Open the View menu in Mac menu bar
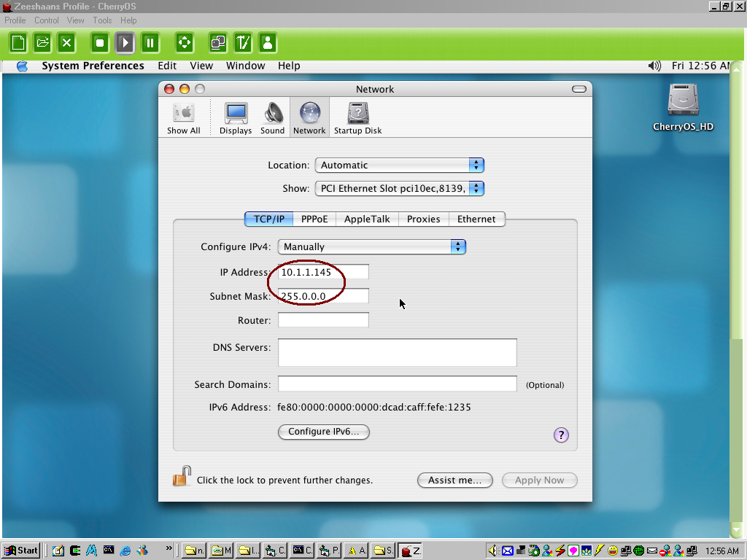The width and height of the screenshot is (747, 560). click(201, 66)
